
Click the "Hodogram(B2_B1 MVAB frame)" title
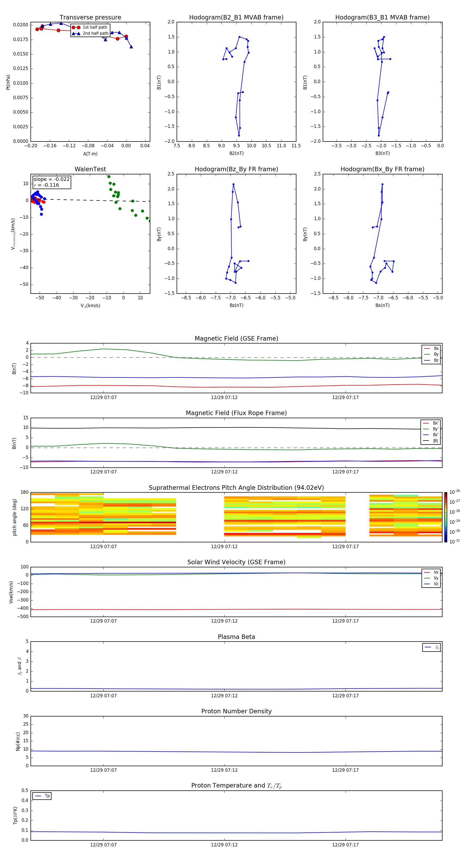[236, 18]
